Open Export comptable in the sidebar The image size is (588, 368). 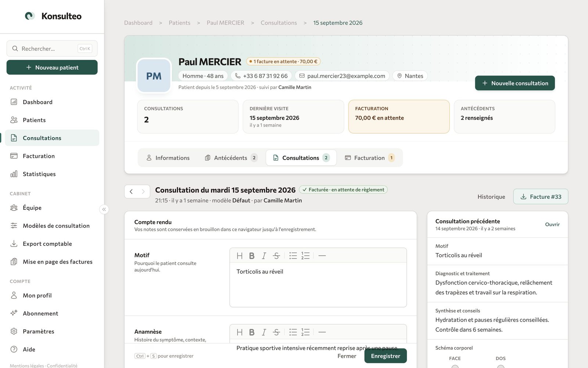[x=52, y=244]
